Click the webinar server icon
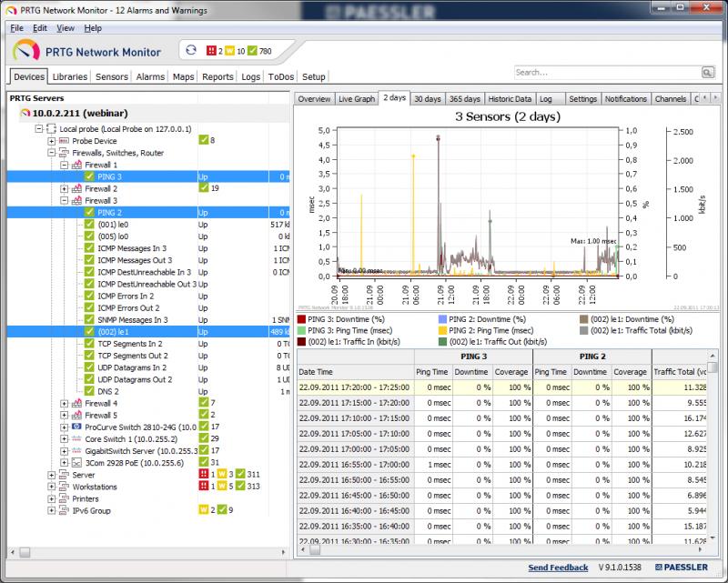 coord(25,114)
